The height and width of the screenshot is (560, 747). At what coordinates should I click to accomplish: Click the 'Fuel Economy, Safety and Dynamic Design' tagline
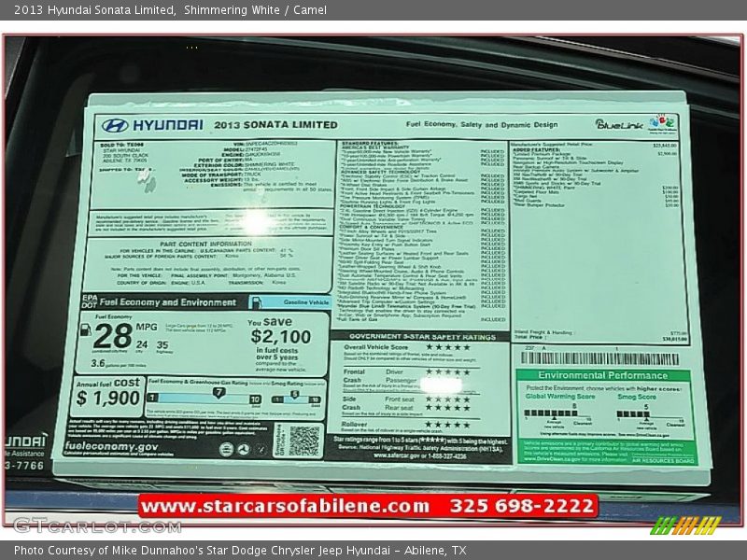482,124
